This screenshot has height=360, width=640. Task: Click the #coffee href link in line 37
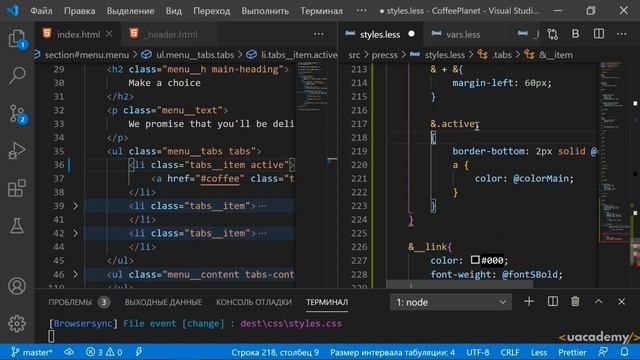[x=220, y=178]
